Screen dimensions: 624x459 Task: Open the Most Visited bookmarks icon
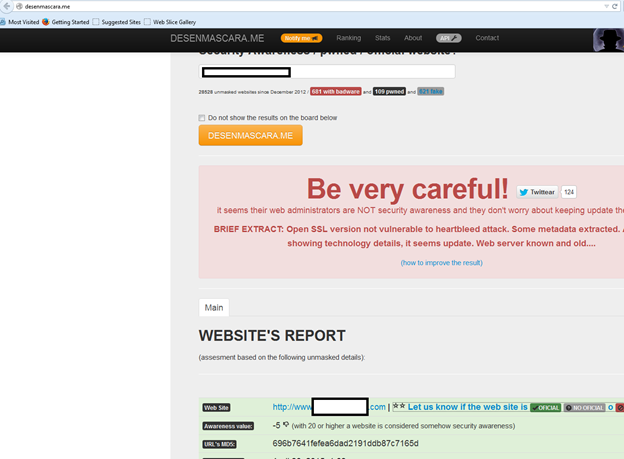pyautogui.click(x=5, y=20)
